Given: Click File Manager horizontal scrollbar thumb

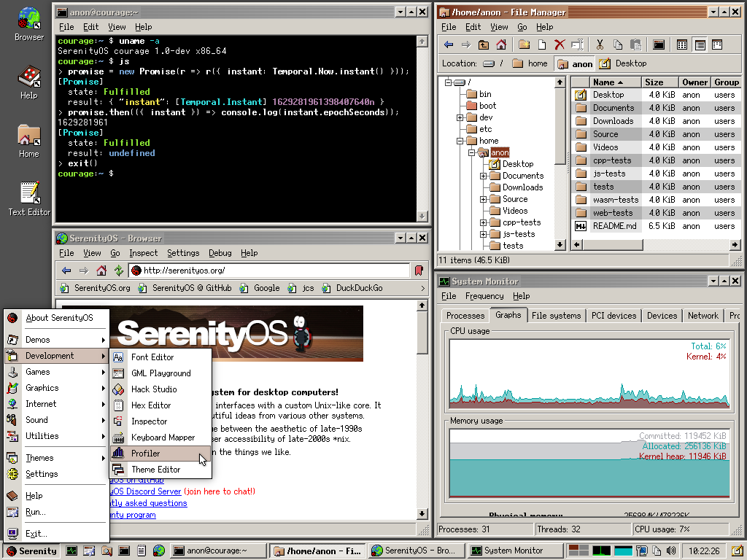Looking at the screenshot, I should [613, 245].
